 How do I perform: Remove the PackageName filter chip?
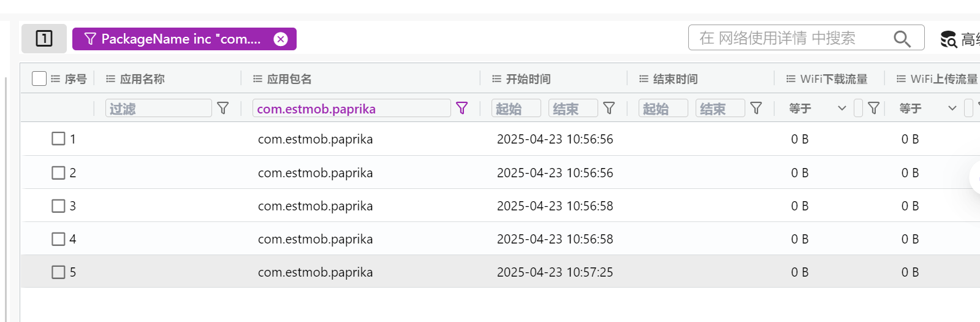coord(281,39)
